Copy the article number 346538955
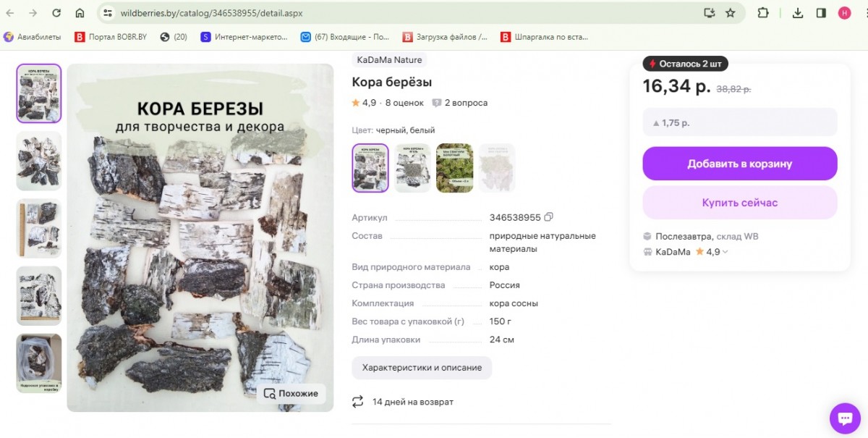Screen dimensions: 868x438 point(549,217)
